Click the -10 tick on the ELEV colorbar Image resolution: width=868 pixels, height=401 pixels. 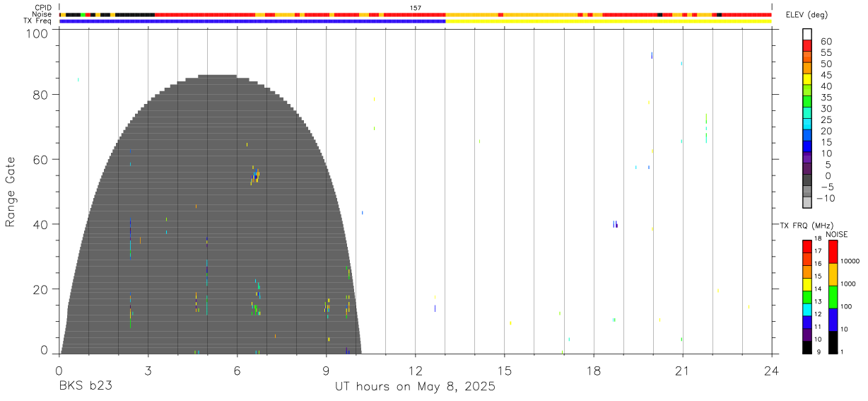point(824,198)
